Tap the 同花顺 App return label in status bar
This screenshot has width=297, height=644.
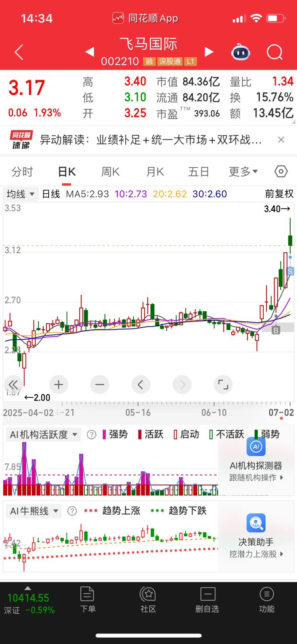(145, 18)
